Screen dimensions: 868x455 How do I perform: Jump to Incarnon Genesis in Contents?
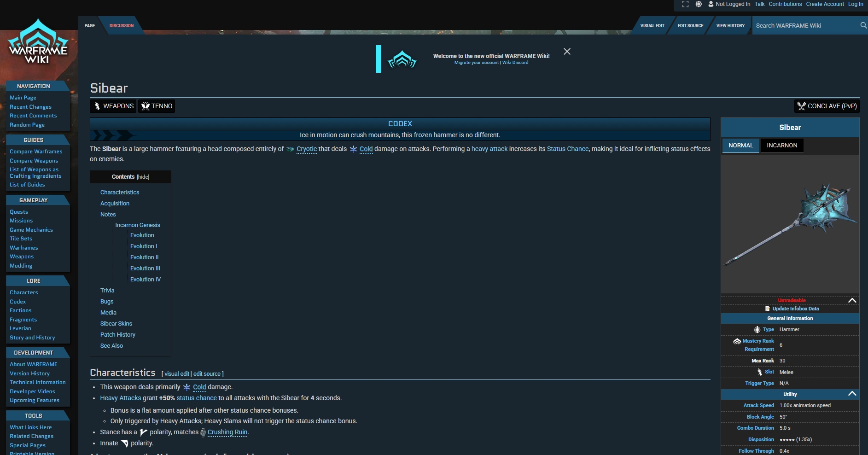[137, 225]
